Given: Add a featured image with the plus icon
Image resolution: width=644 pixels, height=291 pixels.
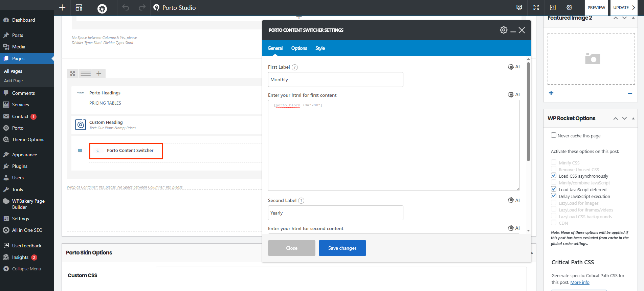Looking at the screenshot, I should [x=551, y=93].
